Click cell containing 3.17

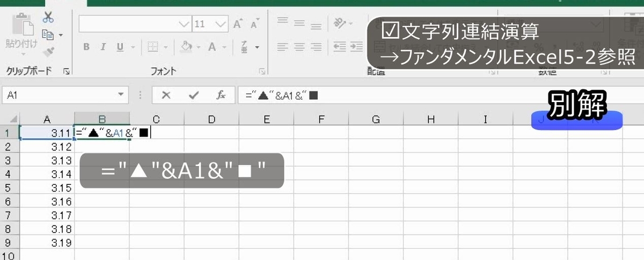click(x=47, y=216)
